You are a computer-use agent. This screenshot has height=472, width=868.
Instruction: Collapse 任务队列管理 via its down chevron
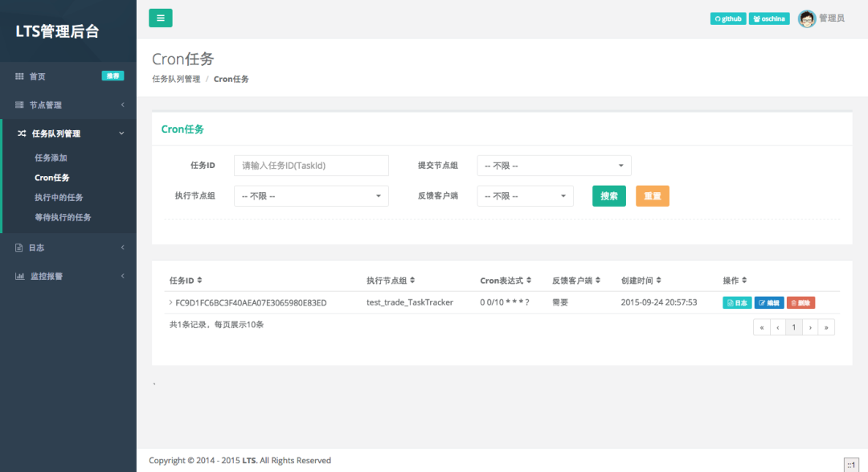pyautogui.click(x=121, y=133)
